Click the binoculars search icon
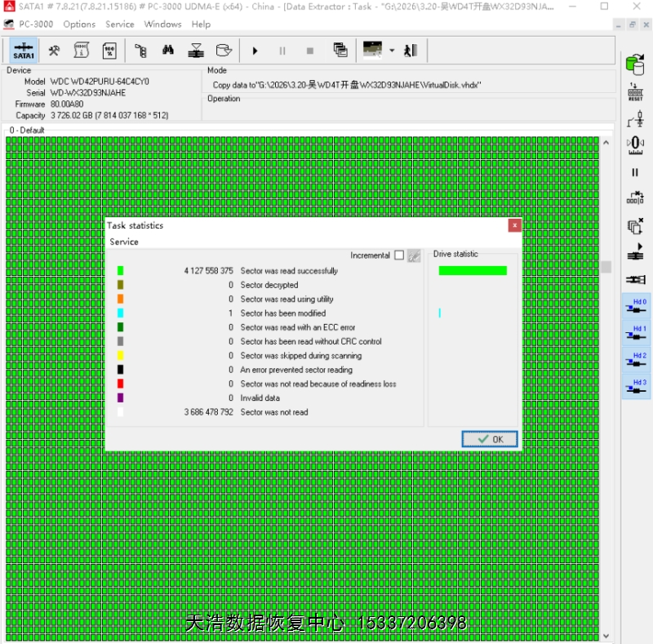Viewport: 653px width, 644px height. click(x=168, y=51)
